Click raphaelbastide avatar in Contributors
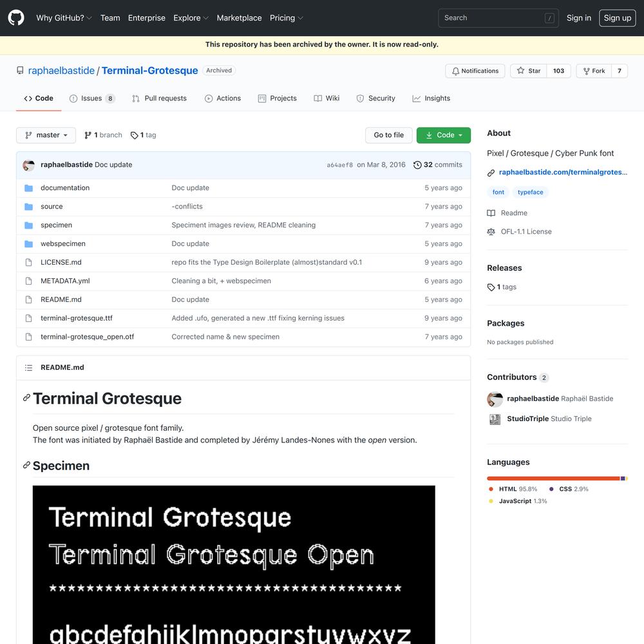Screen dimensions: 644x644 click(x=495, y=399)
